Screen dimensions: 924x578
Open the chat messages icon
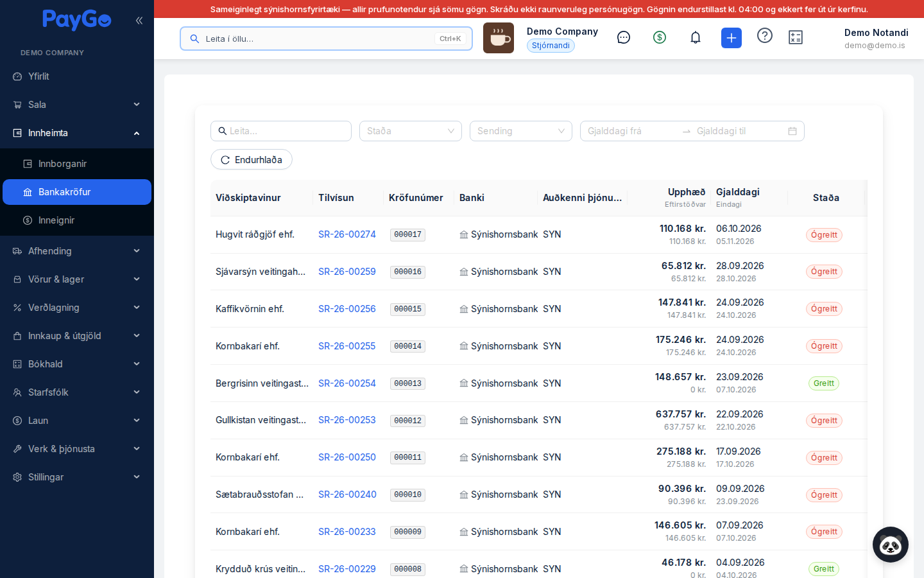click(x=624, y=37)
